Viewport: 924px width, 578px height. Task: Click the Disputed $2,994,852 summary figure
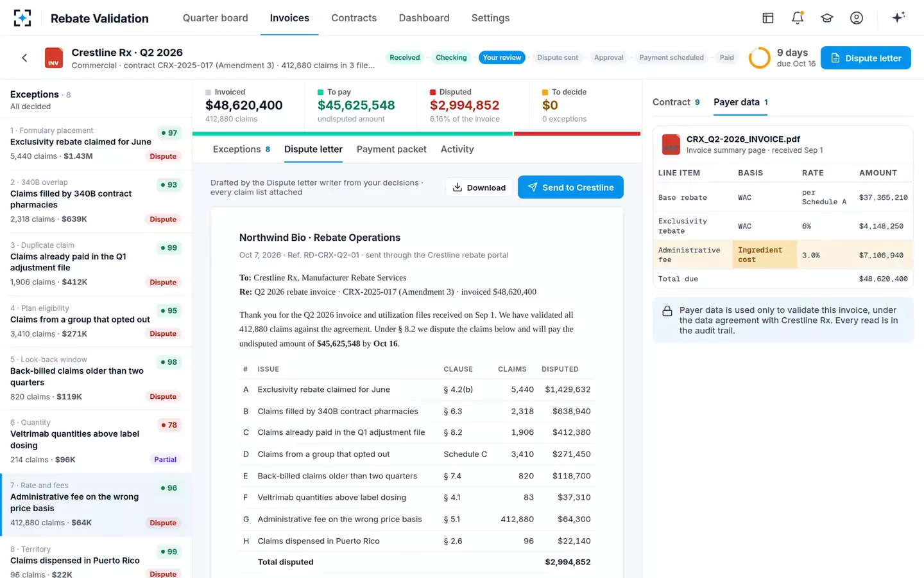pos(465,105)
